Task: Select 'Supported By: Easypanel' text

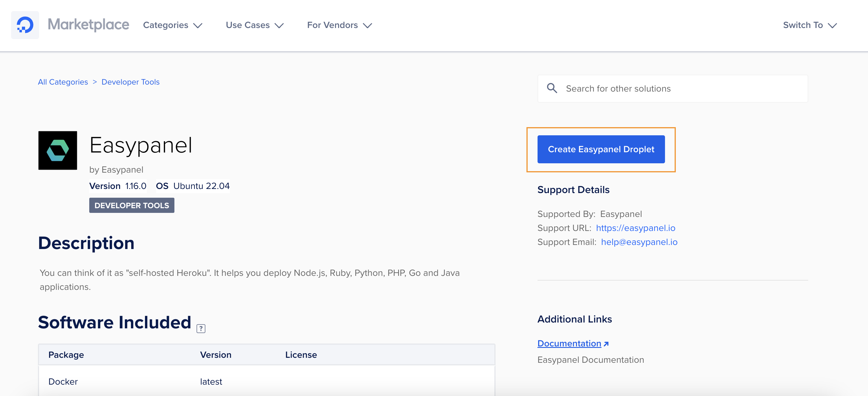Action: click(x=590, y=214)
